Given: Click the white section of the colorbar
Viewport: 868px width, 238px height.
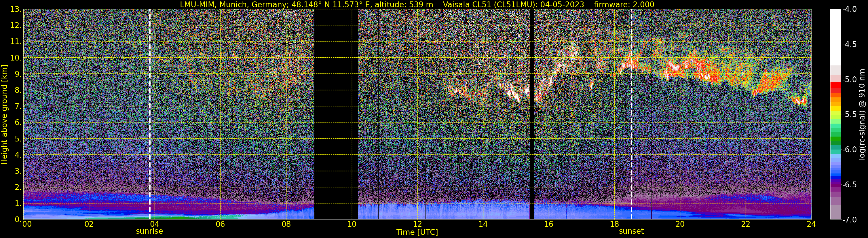Looking at the screenshot, I should pos(835,37).
